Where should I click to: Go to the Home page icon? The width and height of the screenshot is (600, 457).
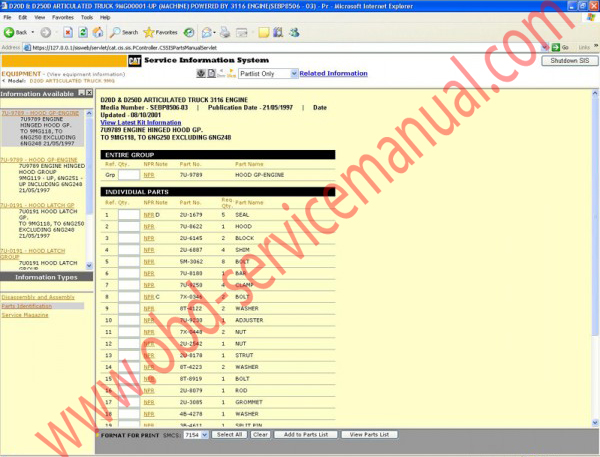point(98,33)
